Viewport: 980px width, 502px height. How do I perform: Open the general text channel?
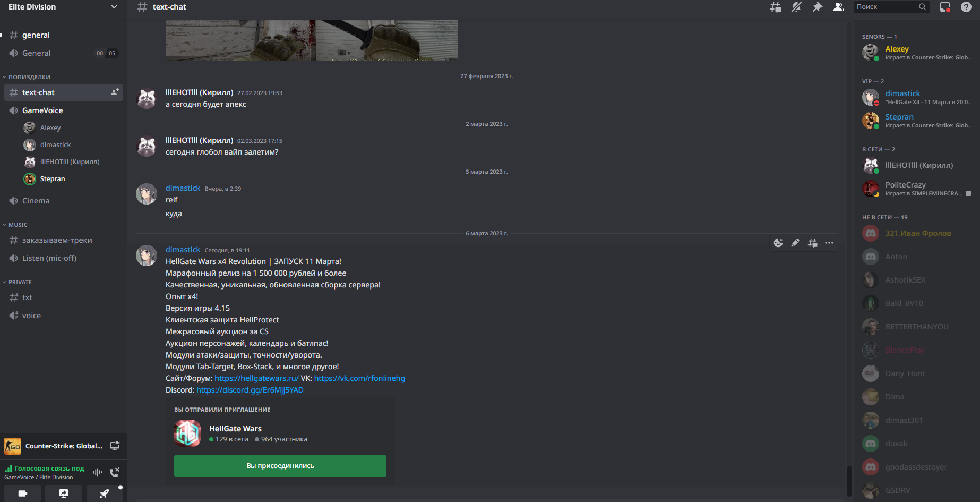pos(63,35)
